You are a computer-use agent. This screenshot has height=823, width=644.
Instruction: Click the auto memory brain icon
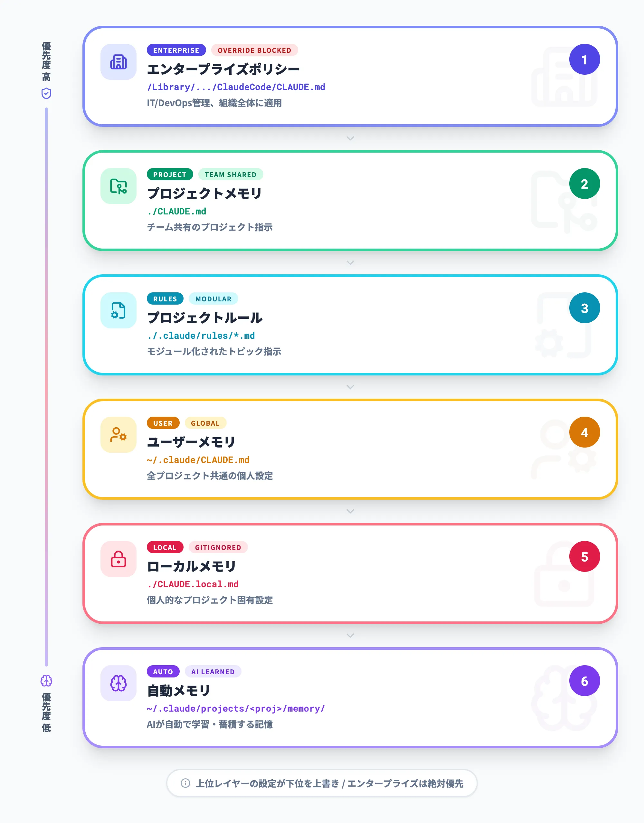pos(118,683)
